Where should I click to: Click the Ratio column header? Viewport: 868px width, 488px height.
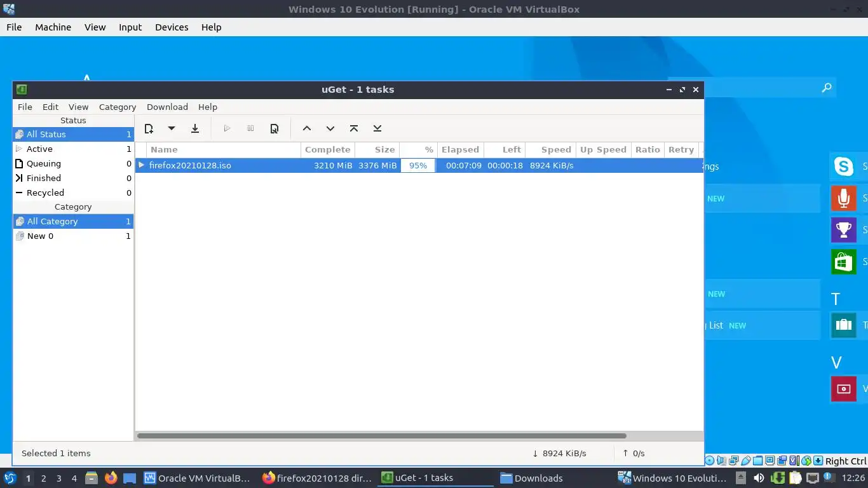(648, 149)
